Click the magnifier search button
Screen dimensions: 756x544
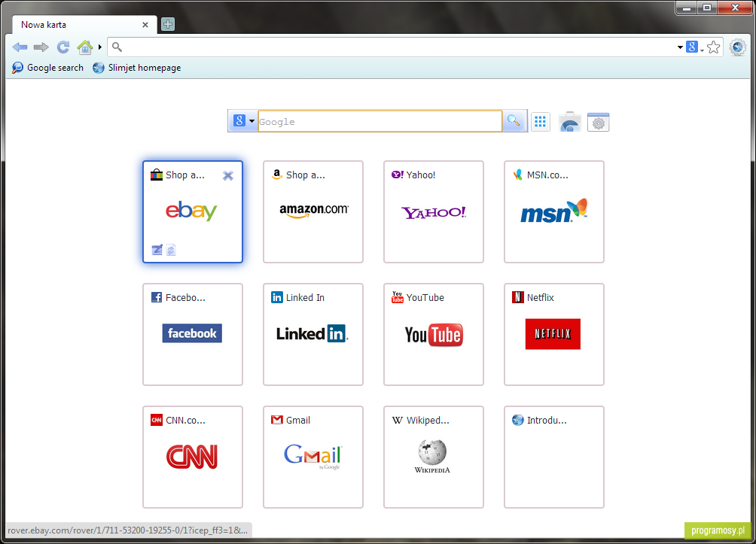click(514, 121)
